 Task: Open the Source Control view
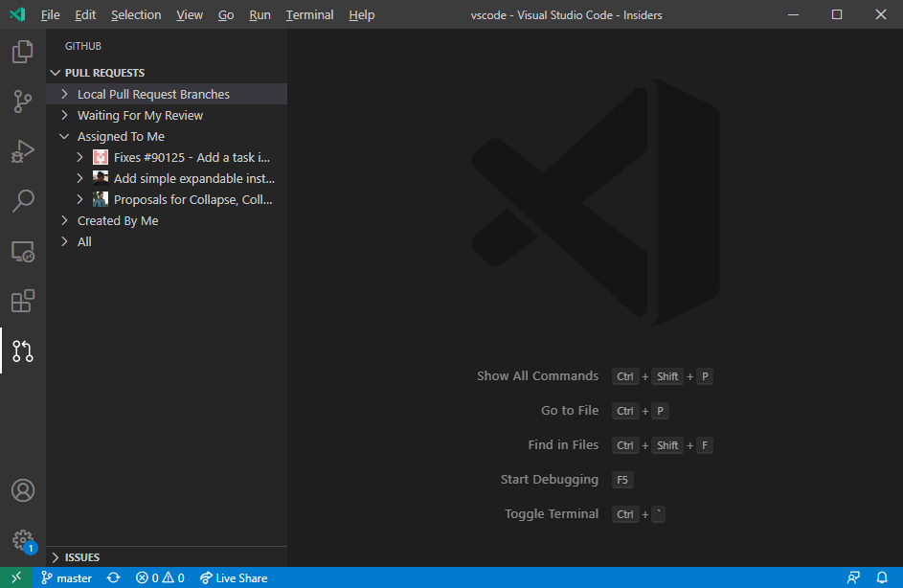click(x=22, y=102)
